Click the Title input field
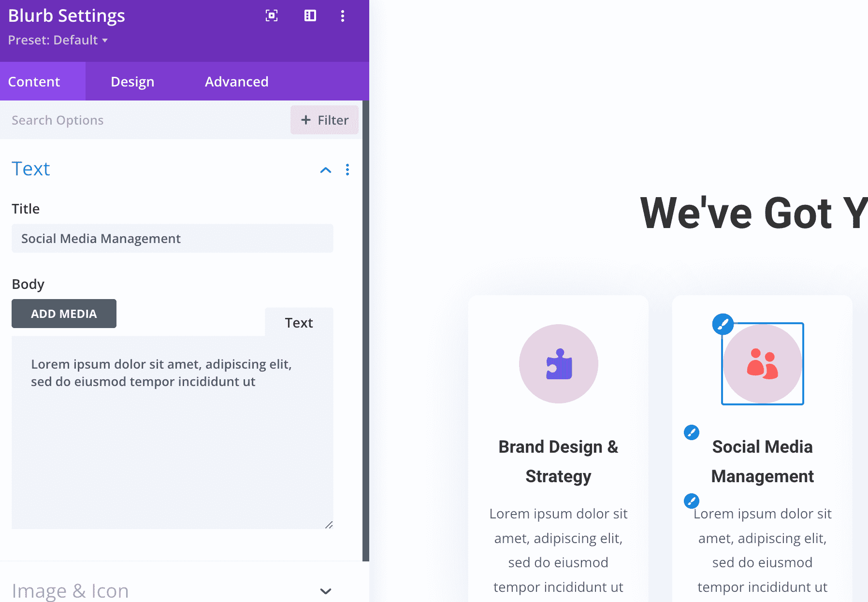Screen dimensions: 868x602 pyautogui.click(x=173, y=238)
